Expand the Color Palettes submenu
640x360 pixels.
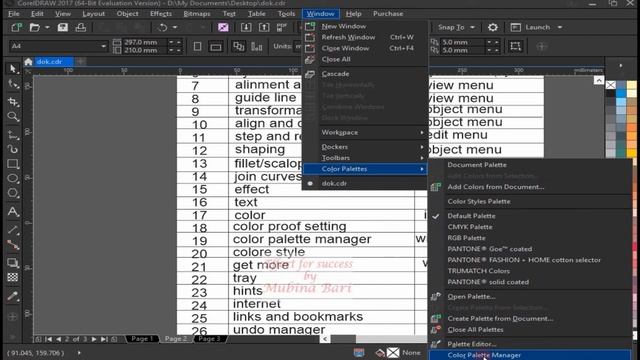coord(364,169)
